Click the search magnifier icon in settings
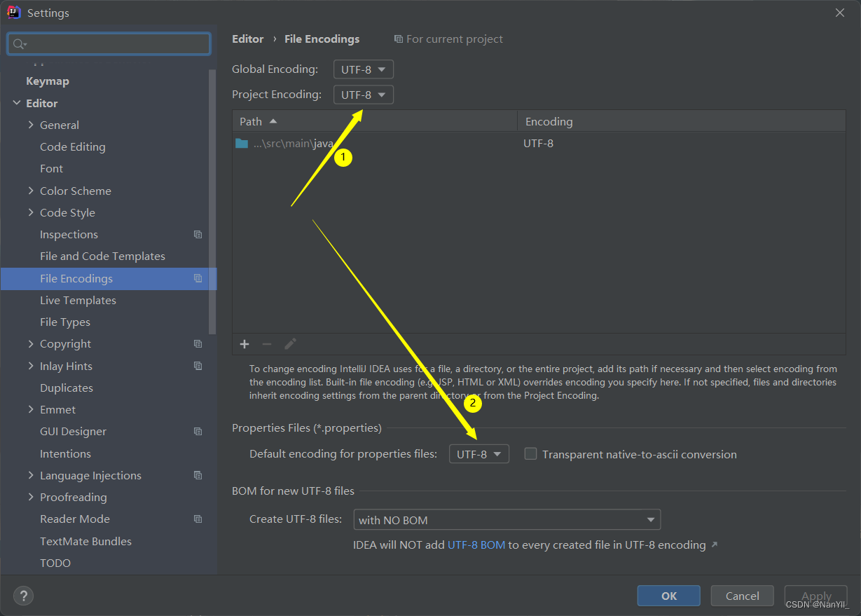Screen dimensions: 861x616 click(x=19, y=44)
